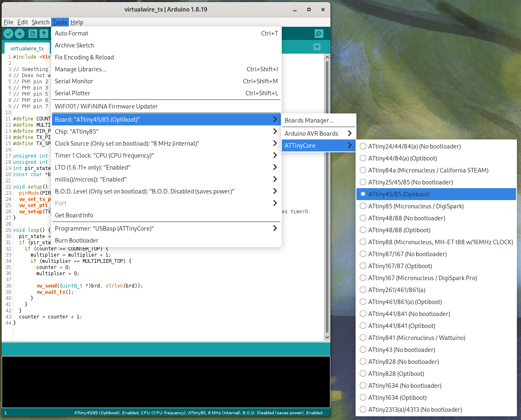Open Serial Plotter menu entry
The width and height of the screenshot is (521, 420).
166,93
